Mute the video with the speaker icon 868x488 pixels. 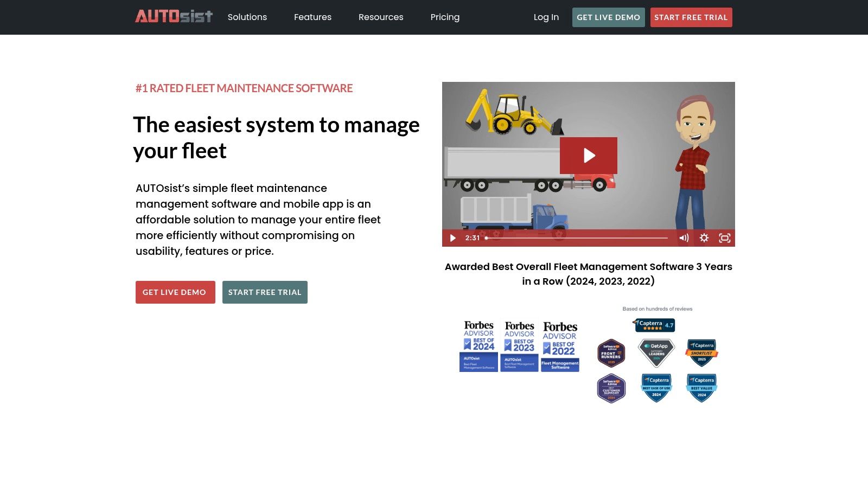[x=684, y=238]
